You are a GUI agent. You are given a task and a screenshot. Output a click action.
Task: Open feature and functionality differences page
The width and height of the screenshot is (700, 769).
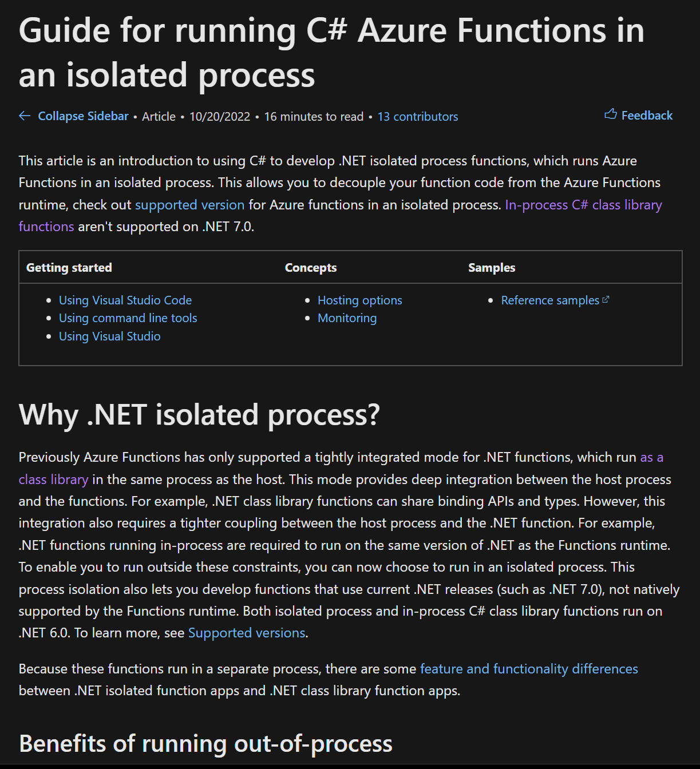(528, 668)
